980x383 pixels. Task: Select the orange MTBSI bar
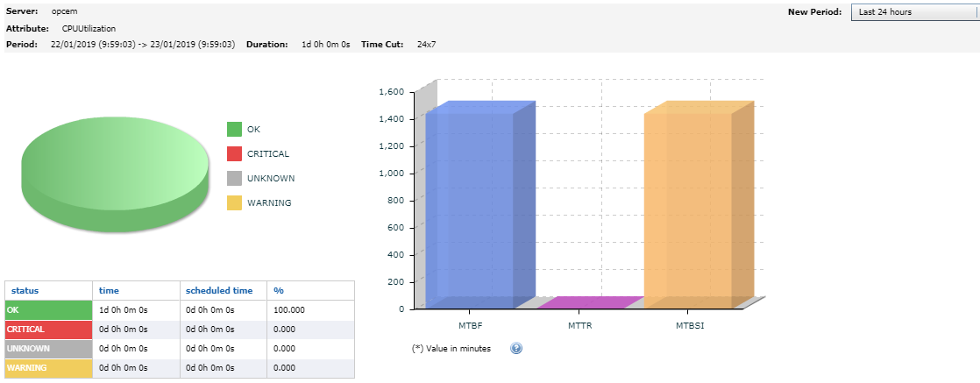[688, 209]
